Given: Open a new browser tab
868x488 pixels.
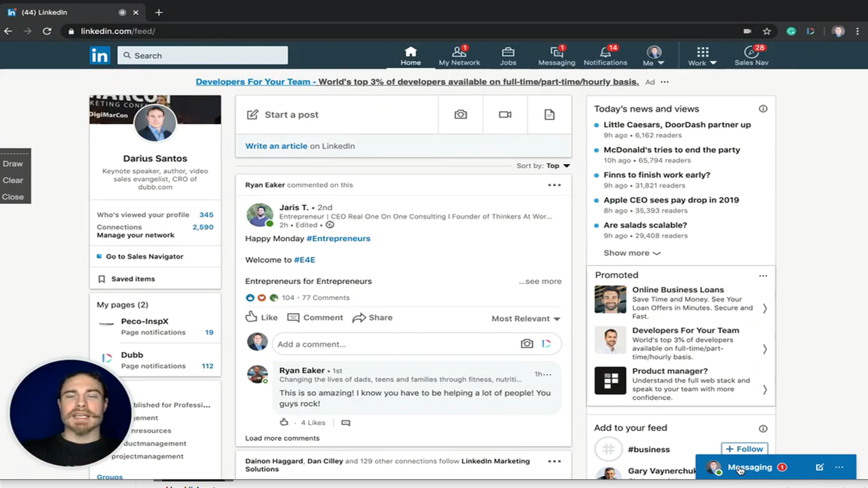Looking at the screenshot, I should tap(159, 12).
